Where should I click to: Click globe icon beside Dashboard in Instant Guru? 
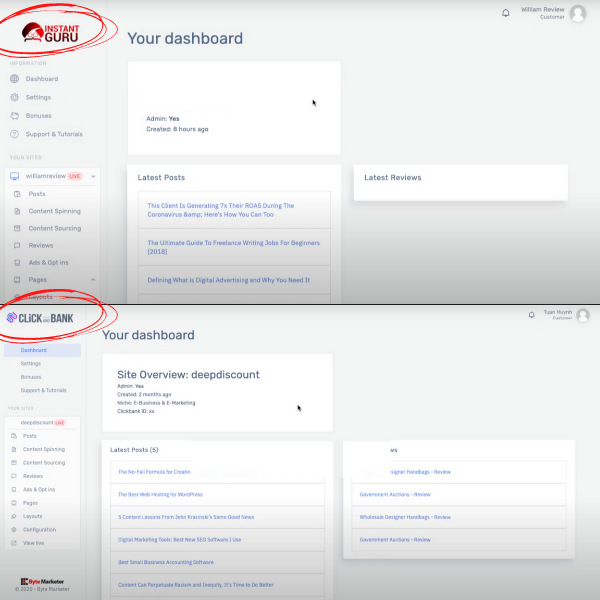tap(15, 79)
